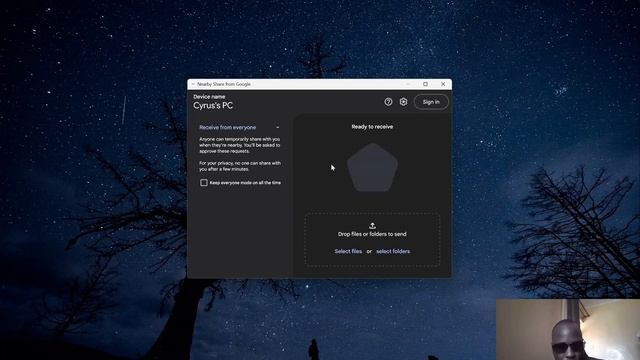Click the select folders link
The width and height of the screenshot is (640, 360).
[393, 251]
